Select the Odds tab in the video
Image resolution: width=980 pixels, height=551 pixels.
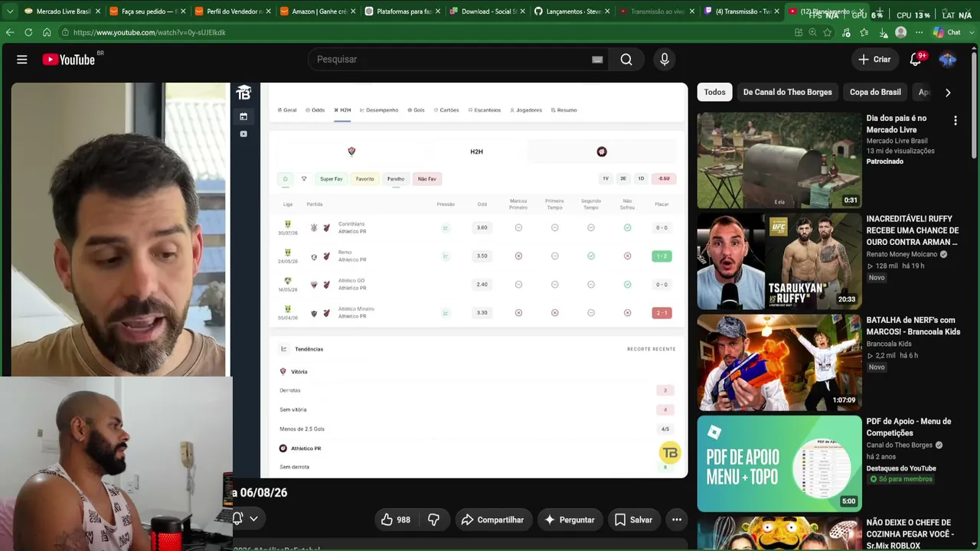[315, 110]
